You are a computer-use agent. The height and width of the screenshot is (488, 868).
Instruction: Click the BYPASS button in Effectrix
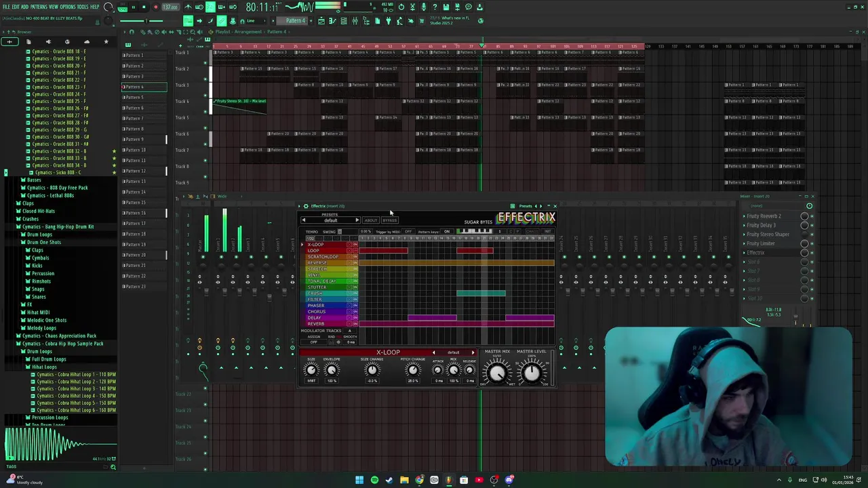tap(389, 220)
